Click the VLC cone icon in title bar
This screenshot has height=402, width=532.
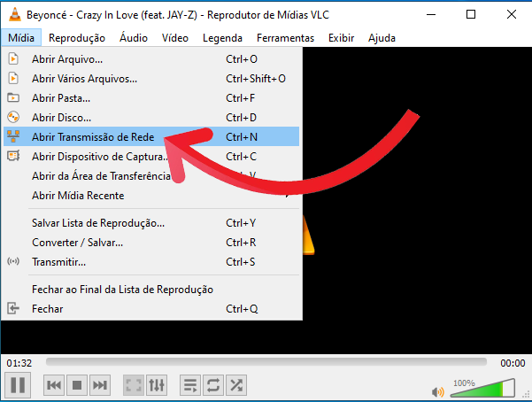coord(14,14)
